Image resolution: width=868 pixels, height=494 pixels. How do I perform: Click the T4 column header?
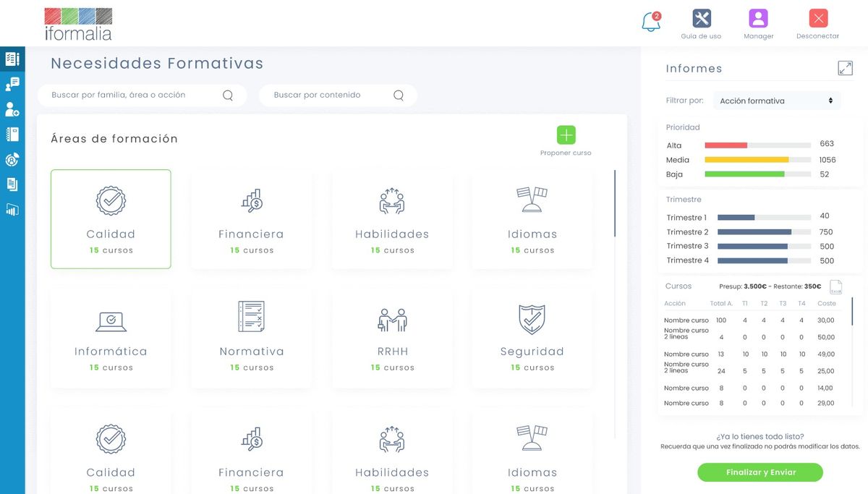point(801,304)
